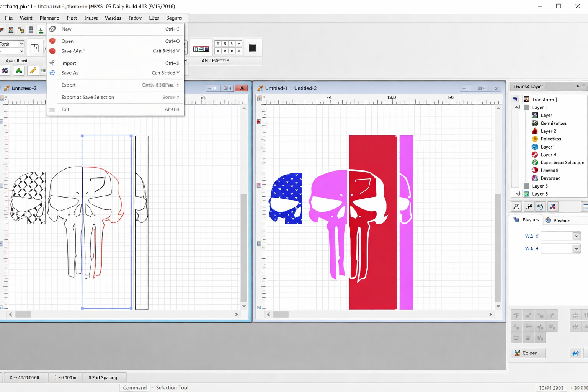Screen dimensions: 588x392
Task: Click the blue brush icon beside Coloer
Action: (x=575, y=353)
